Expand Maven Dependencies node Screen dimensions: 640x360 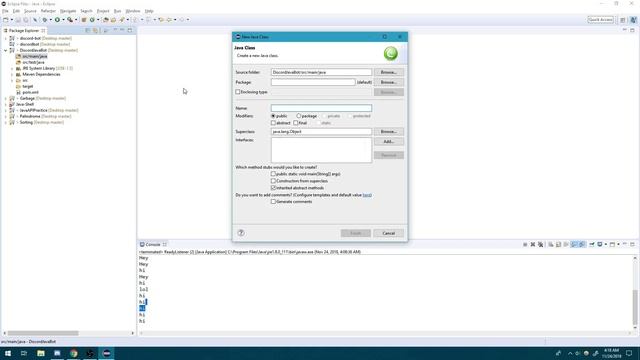click(x=12, y=74)
